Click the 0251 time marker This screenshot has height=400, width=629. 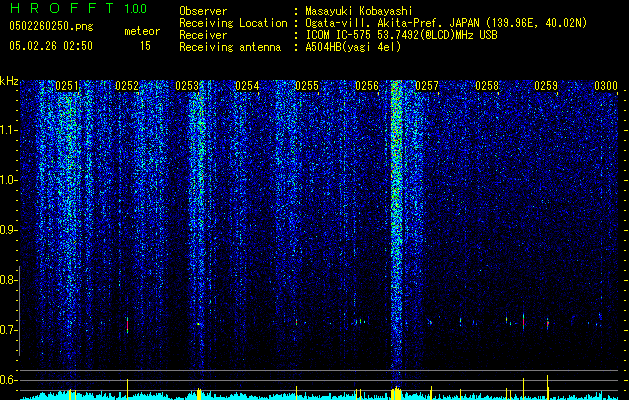coord(67,86)
